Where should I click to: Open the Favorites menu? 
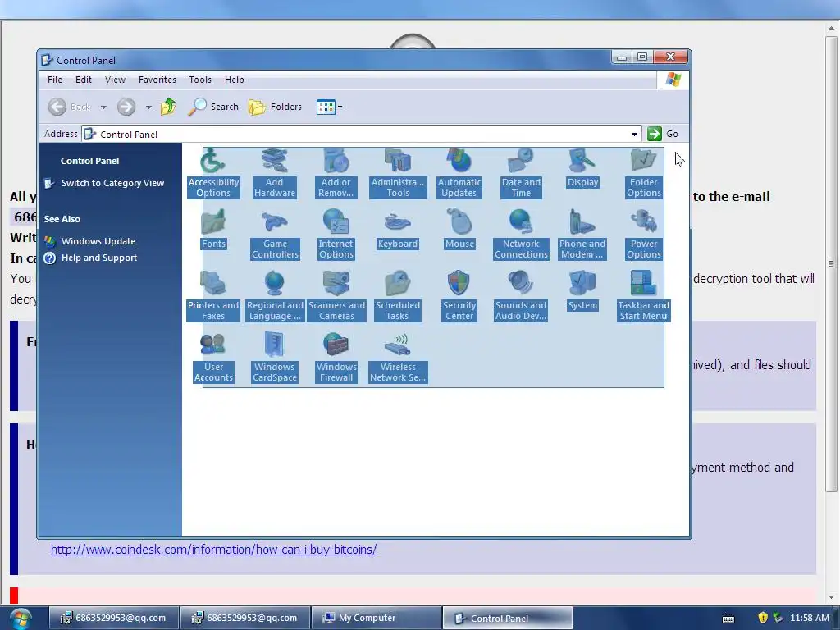pyautogui.click(x=157, y=80)
